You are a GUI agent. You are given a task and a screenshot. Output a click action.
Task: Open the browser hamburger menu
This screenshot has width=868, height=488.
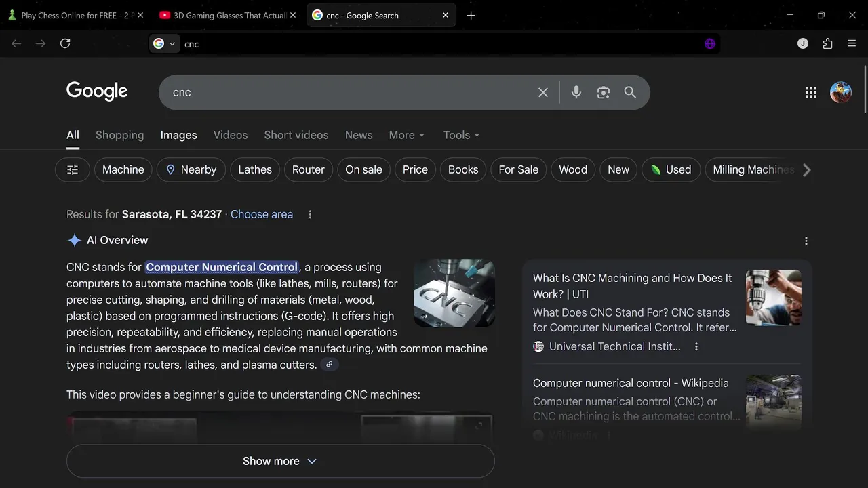pyautogui.click(x=852, y=43)
